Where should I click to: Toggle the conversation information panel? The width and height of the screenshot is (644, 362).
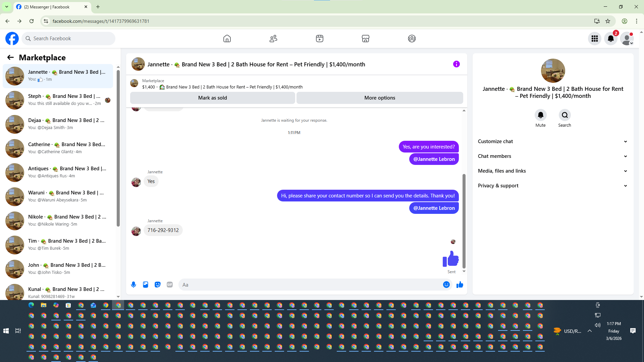456,64
